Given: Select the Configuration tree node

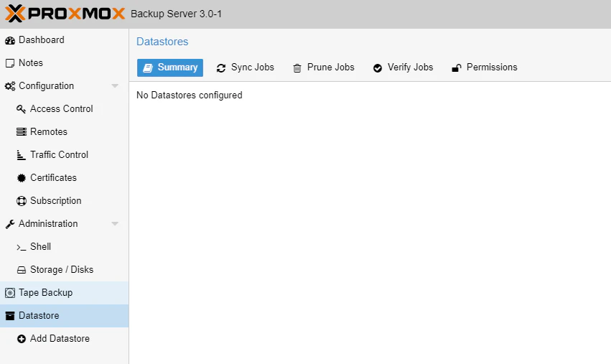Looking at the screenshot, I should pyautogui.click(x=65, y=86).
